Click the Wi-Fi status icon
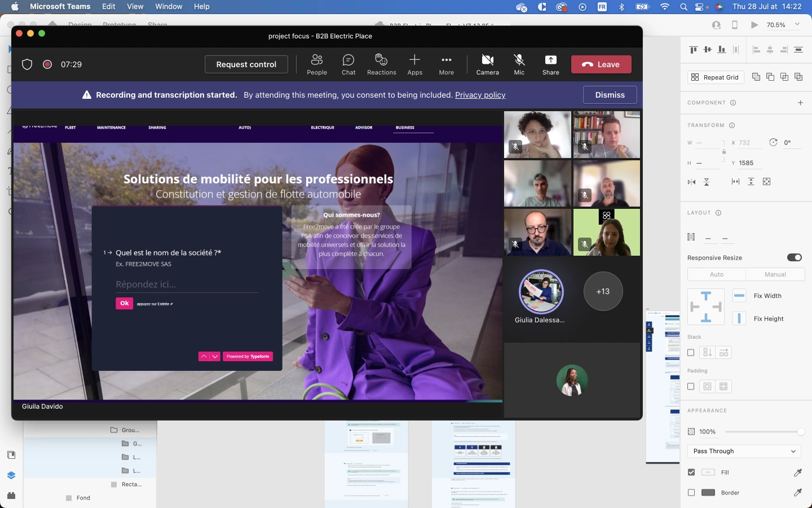812x508 pixels. pos(665,7)
